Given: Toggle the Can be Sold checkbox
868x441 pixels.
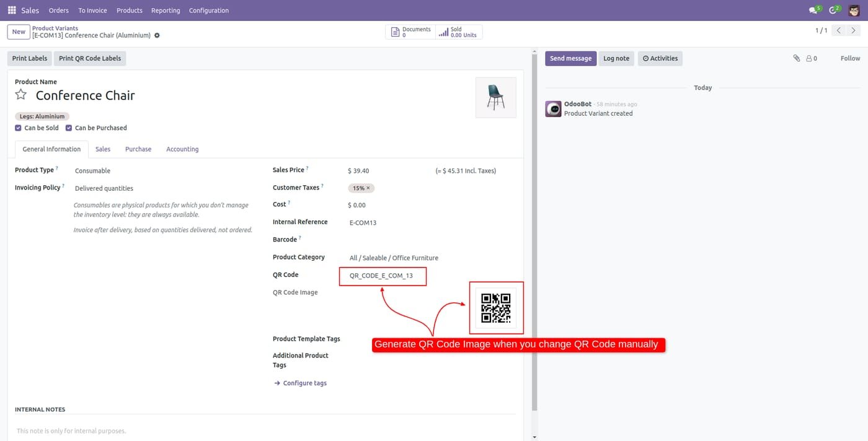Looking at the screenshot, I should click(x=18, y=128).
